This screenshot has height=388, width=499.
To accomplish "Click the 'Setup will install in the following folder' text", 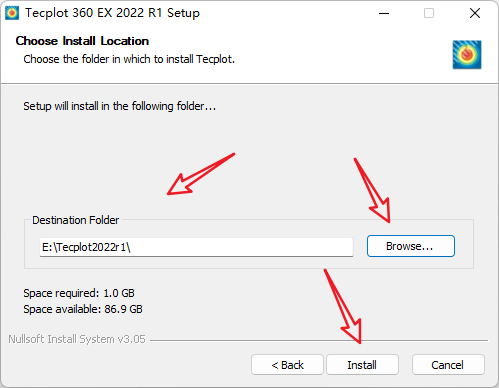I will click(119, 106).
